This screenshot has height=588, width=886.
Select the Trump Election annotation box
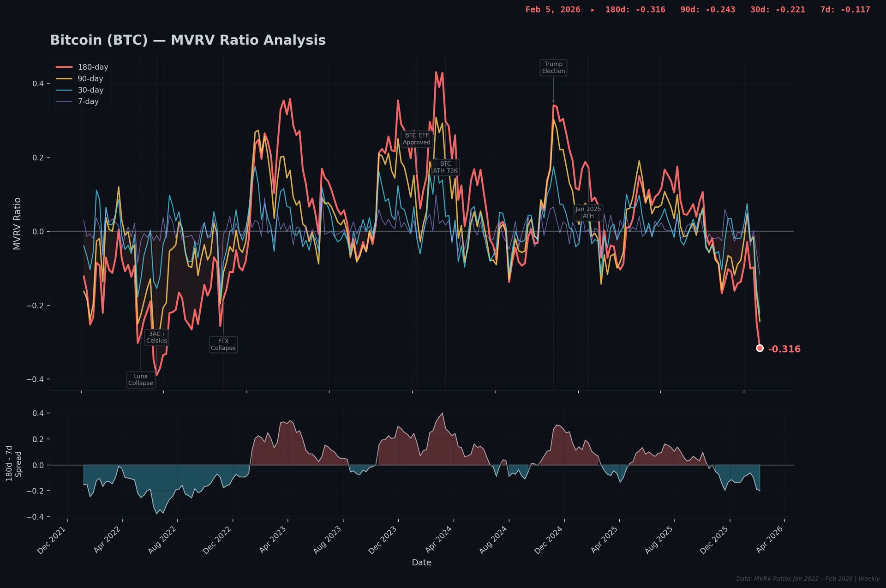tap(553, 68)
